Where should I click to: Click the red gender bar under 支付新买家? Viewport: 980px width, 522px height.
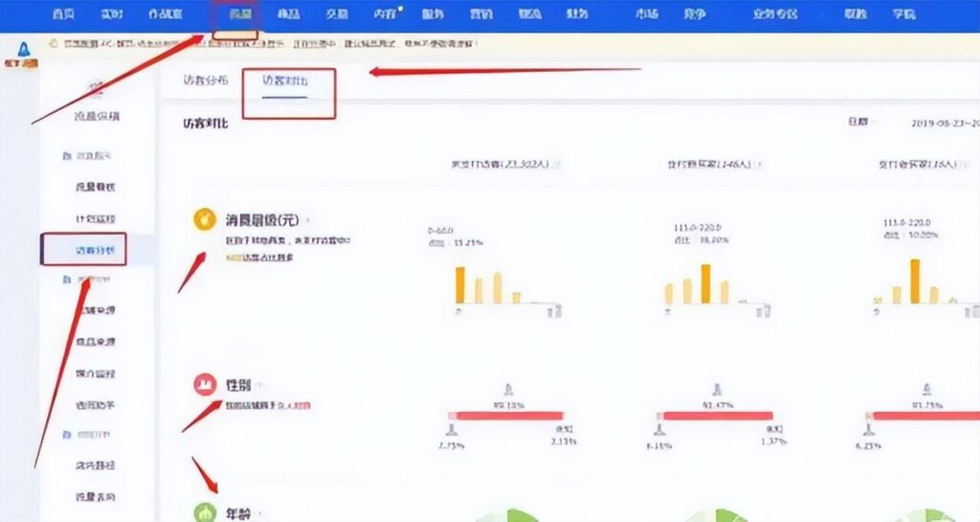(x=715, y=416)
